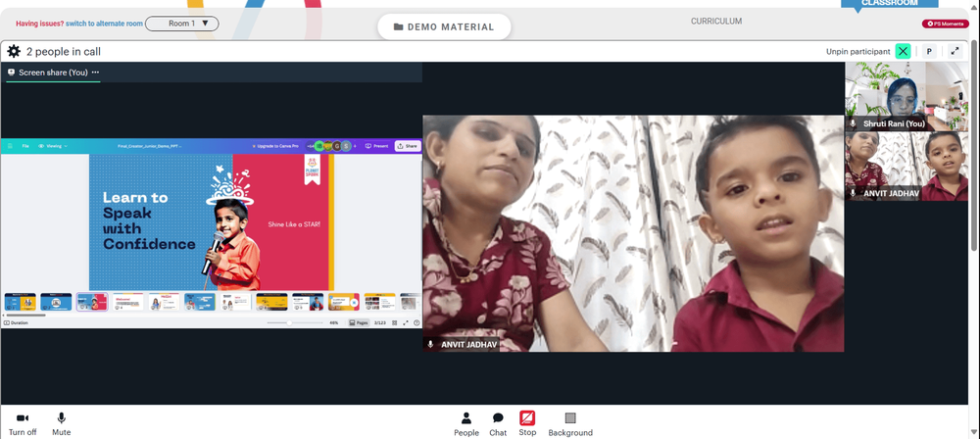Click the PS Moments badge
This screenshot has height=439, width=980.
pyautogui.click(x=946, y=24)
